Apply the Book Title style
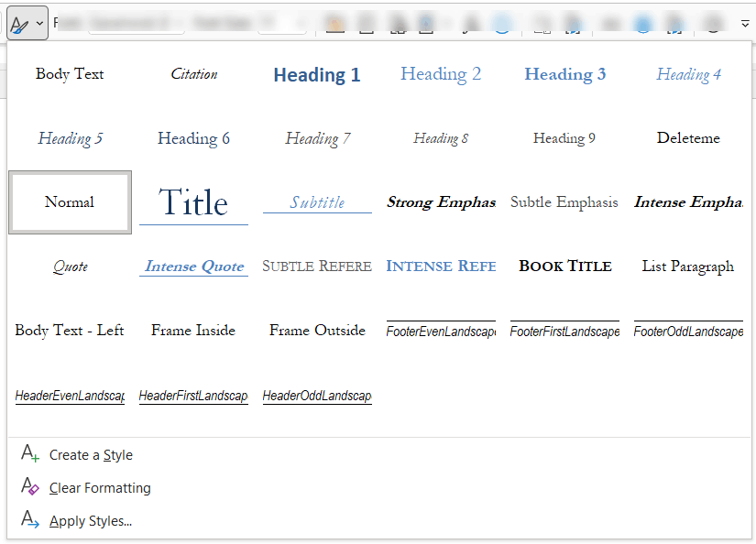The image size is (756, 544). click(x=565, y=267)
